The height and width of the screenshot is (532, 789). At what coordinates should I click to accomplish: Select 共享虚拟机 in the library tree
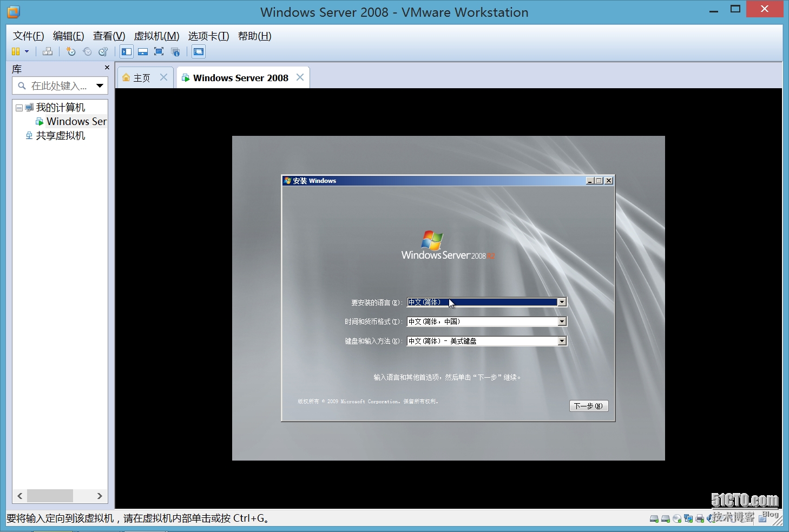(60, 135)
